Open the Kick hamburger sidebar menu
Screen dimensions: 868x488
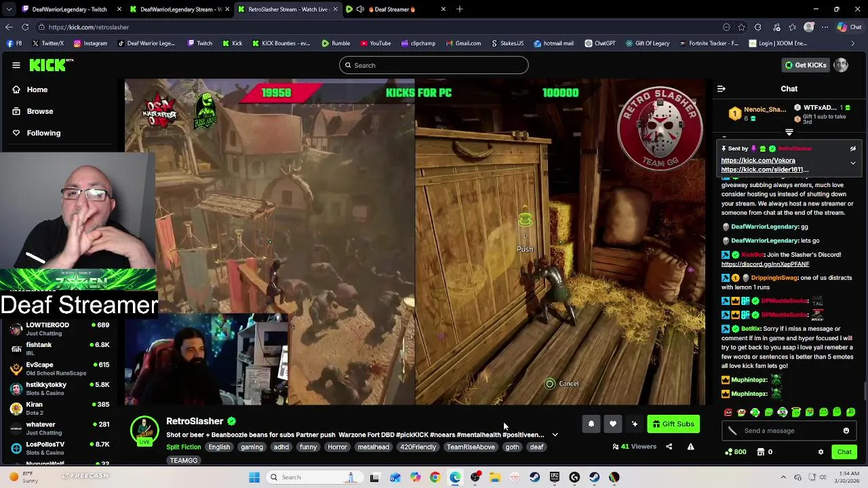[x=16, y=65]
